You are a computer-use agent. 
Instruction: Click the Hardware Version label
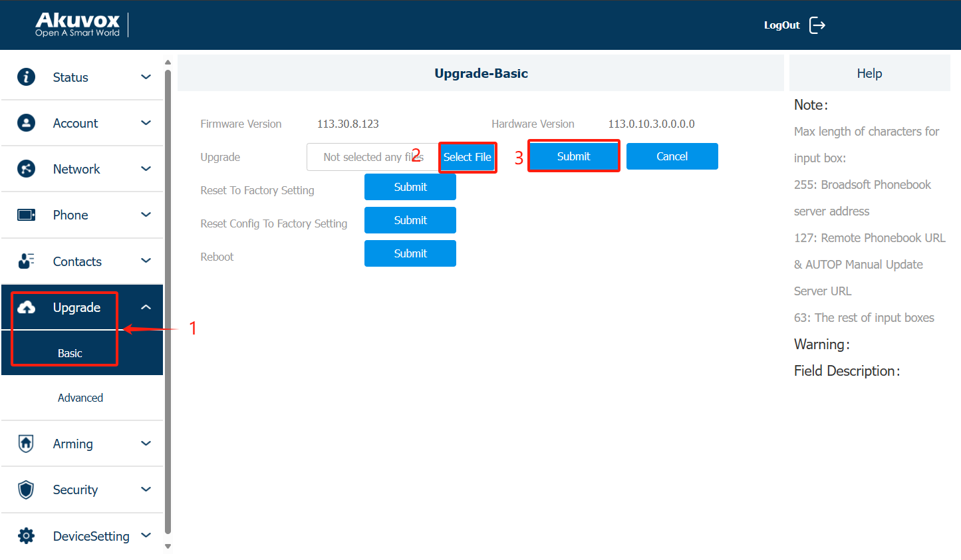533,124
